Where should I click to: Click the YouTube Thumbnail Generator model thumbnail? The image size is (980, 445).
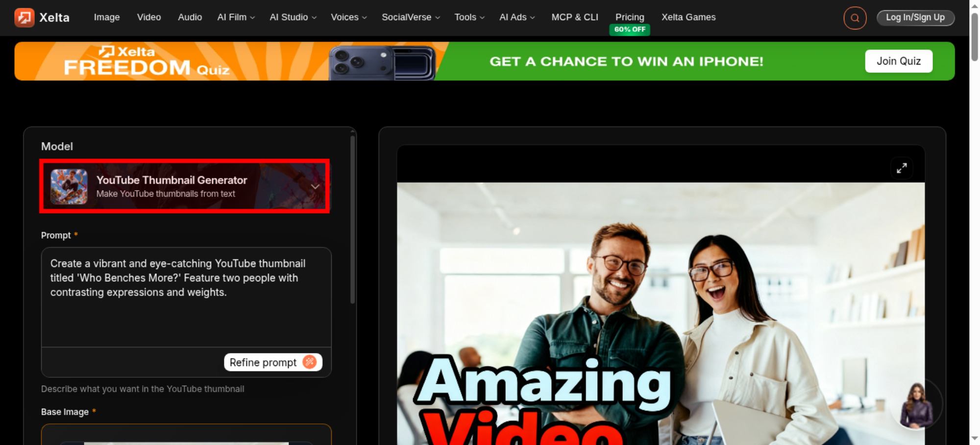click(69, 186)
